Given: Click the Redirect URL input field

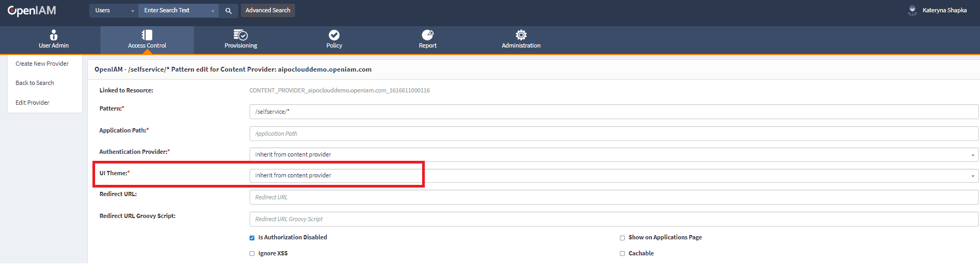Looking at the screenshot, I should click(x=613, y=197).
